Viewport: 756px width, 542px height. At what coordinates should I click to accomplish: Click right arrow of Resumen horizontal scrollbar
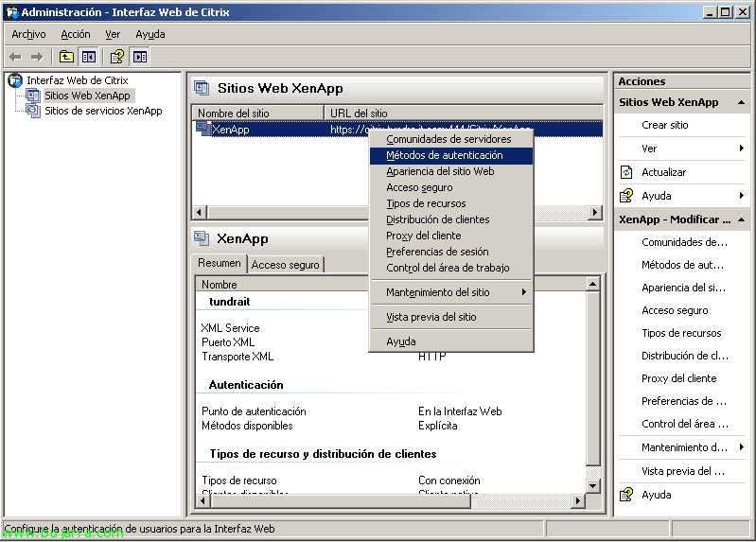tap(577, 501)
